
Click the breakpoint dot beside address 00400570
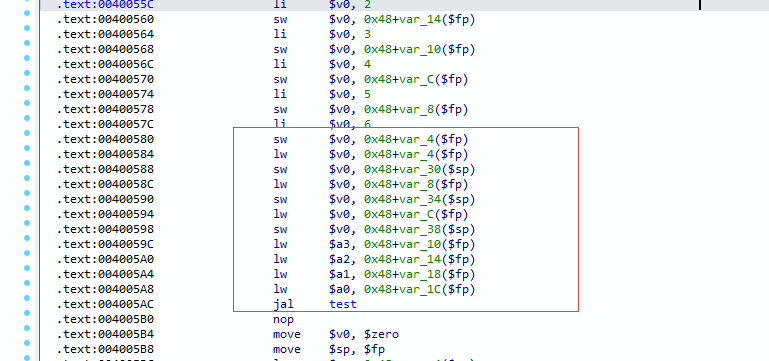27,80
